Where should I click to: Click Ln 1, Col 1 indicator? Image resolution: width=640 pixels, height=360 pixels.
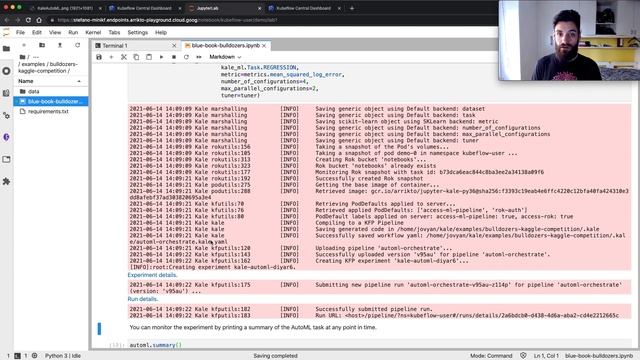(x=546, y=356)
